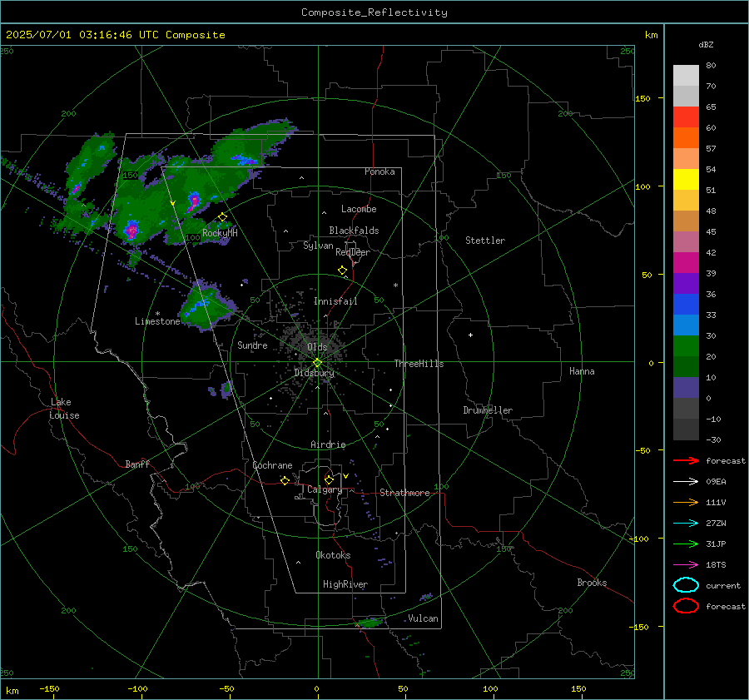Image resolution: width=749 pixels, height=700 pixels.
Task: Click the Didsbury label near center
Action: pyautogui.click(x=314, y=373)
